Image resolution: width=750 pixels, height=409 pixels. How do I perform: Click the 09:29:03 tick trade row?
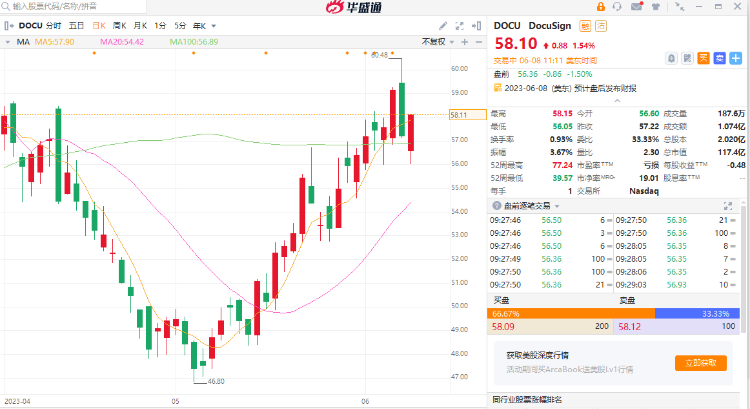pos(676,285)
